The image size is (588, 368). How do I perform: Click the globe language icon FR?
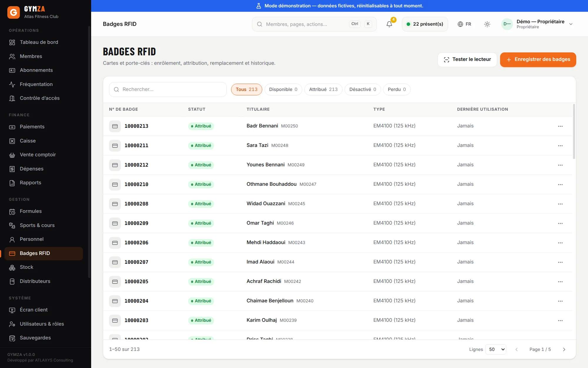pos(465,24)
